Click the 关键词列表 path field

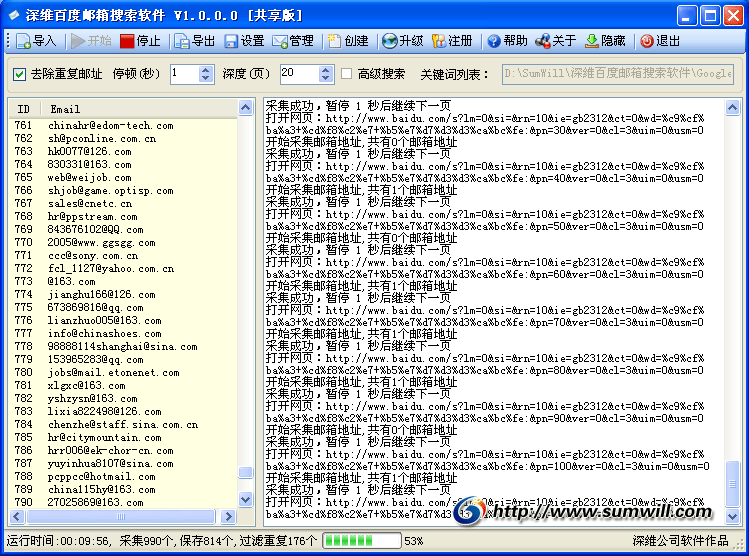(x=618, y=74)
